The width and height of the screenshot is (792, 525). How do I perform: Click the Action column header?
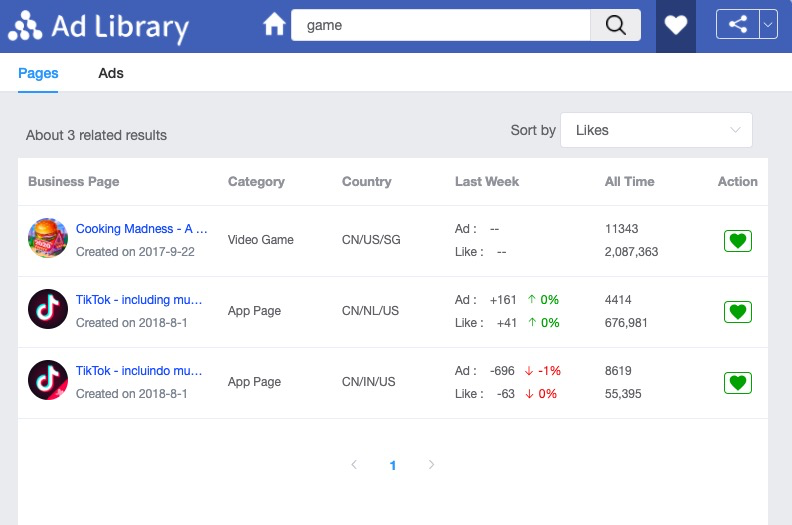click(x=737, y=181)
